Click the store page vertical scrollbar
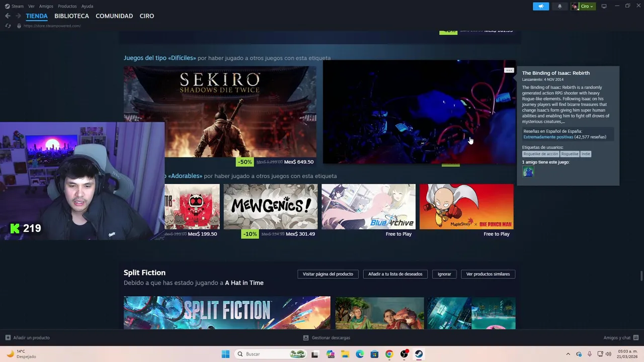 (x=641, y=276)
